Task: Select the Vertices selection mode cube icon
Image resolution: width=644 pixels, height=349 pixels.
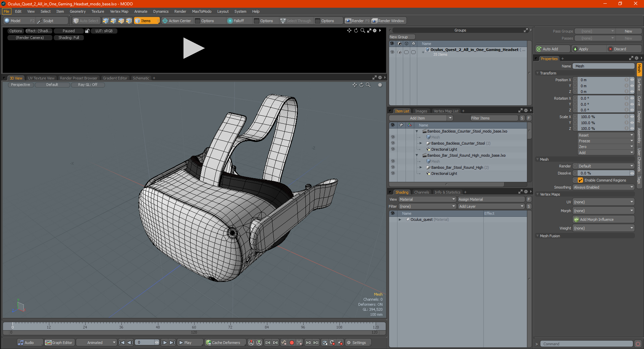Action: pyautogui.click(x=106, y=21)
